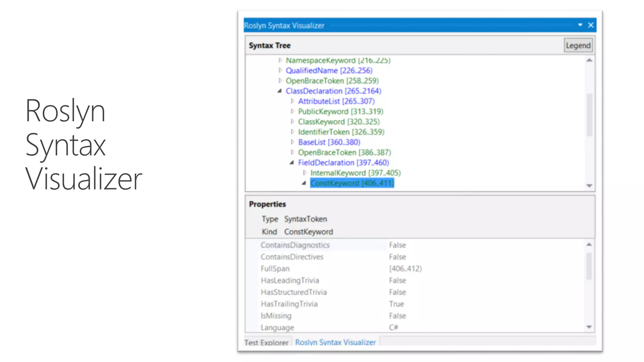This screenshot has width=644, height=362.
Task: Select the ClassKeyword [320..325) item
Action: (x=339, y=122)
